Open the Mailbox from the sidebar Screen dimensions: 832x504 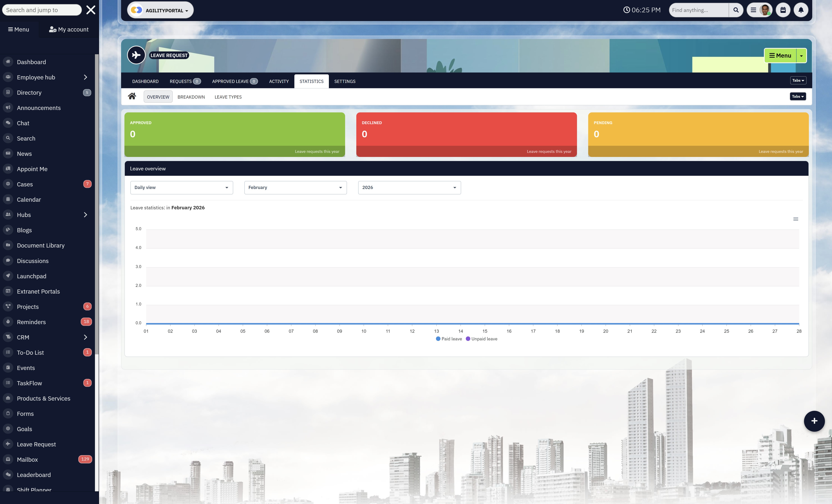pyautogui.click(x=27, y=459)
